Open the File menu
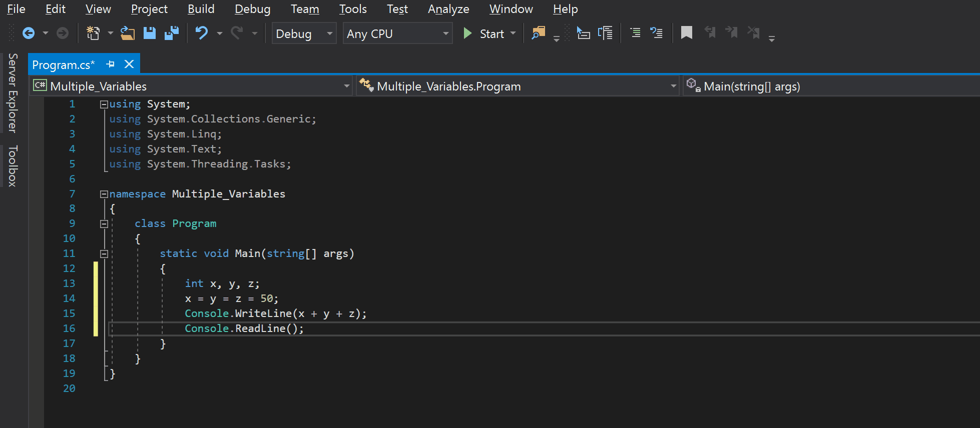Image resolution: width=980 pixels, height=428 pixels. 16,9
